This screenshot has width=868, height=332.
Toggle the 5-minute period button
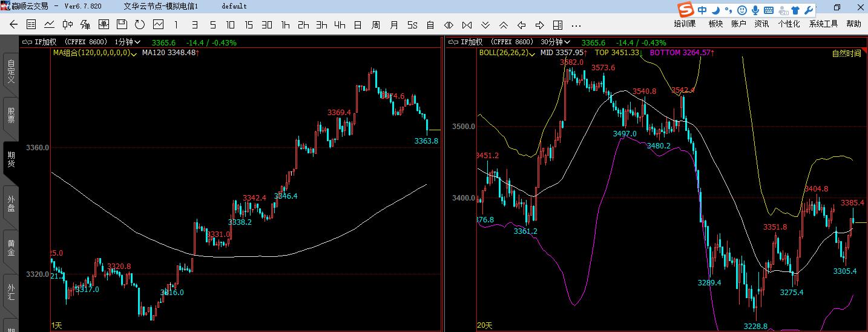point(212,25)
